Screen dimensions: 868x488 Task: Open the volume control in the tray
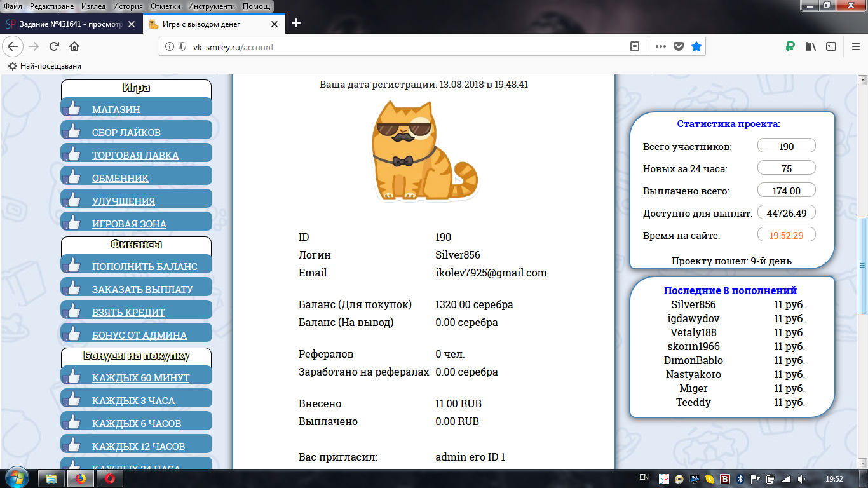pyautogui.click(x=801, y=478)
